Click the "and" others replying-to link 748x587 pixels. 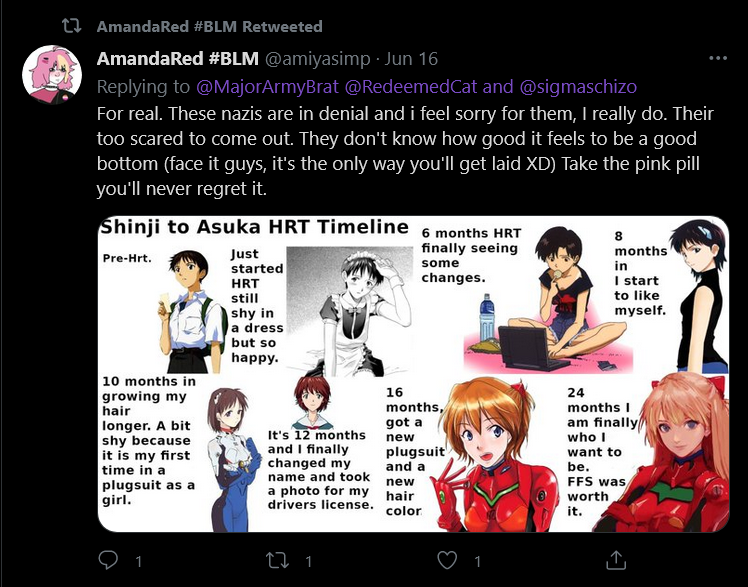498,87
